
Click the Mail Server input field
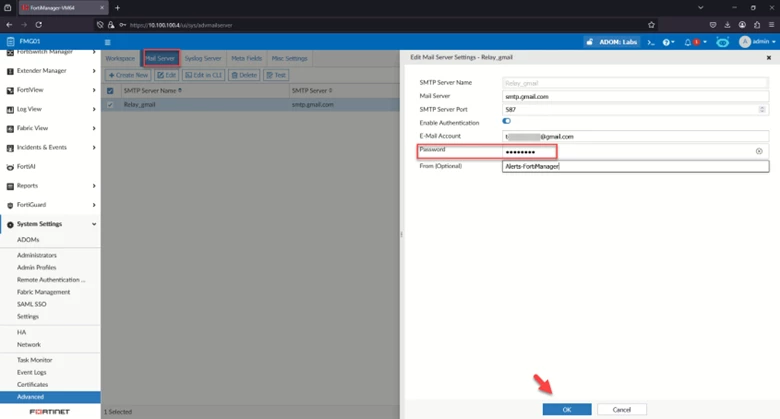coord(635,97)
